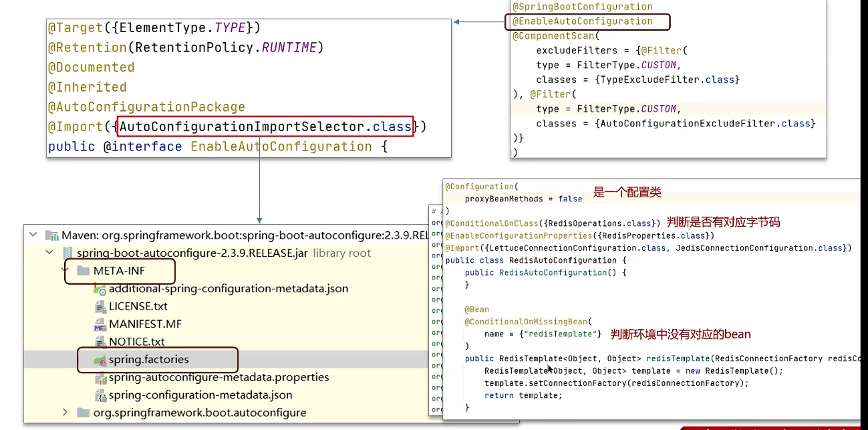The height and width of the screenshot is (430, 868).
Task: Click the @AutoConfigurationPackage annotation
Action: (x=146, y=107)
